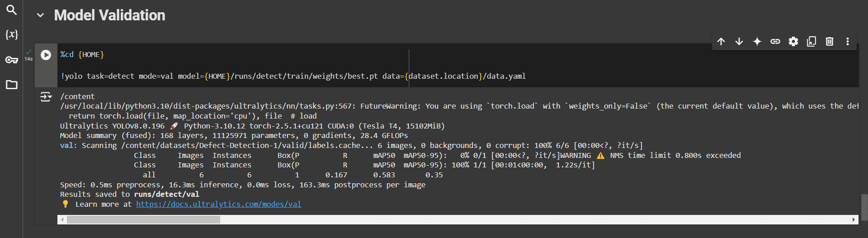868x238 pixels.
Task: Click the Model Validation heading text
Action: pos(109,15)
